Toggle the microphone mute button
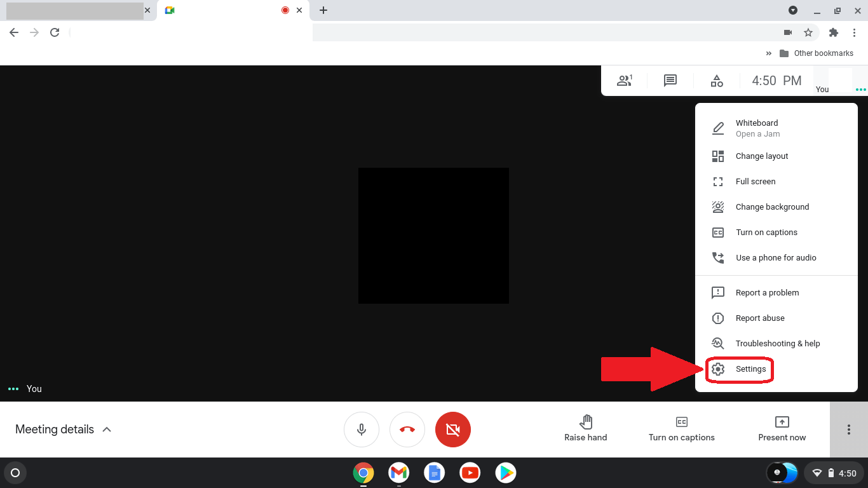Image resolution: width=868 pixels, height=488 pixels. point(362,430)
